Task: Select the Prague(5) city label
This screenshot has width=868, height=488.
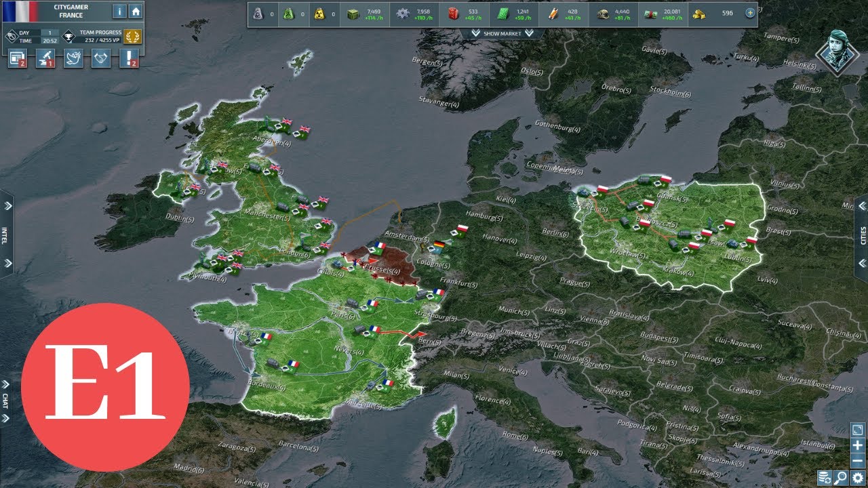Action: (x=575, y=282)
